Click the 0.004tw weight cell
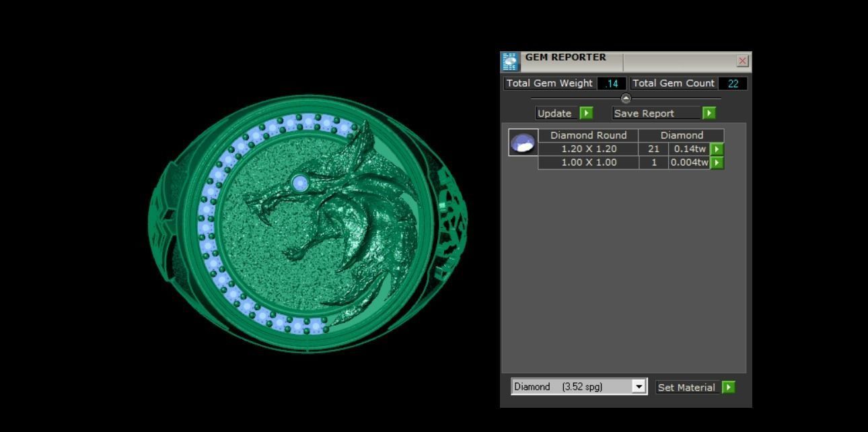 689,162
